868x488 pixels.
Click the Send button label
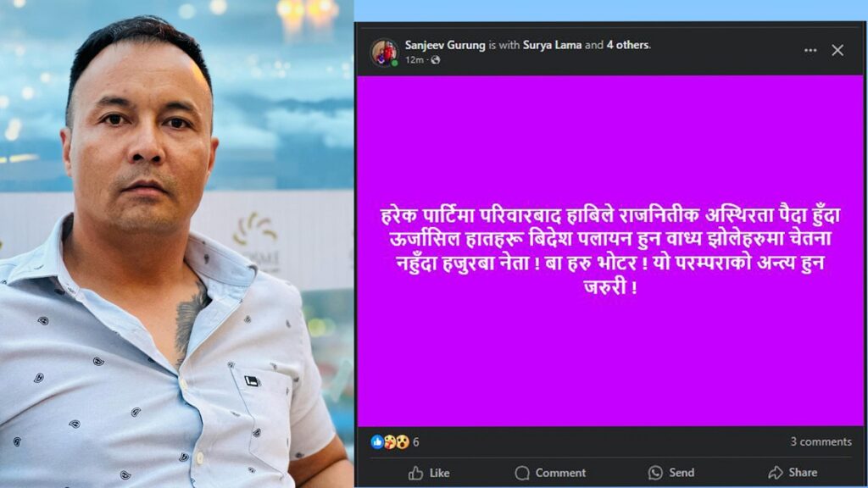click(682, 473)
